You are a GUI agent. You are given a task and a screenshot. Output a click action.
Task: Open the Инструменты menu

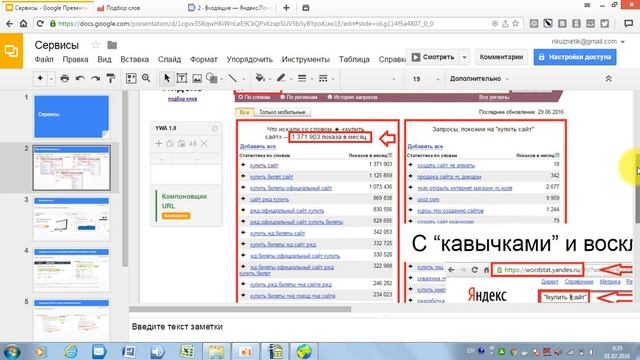tap(306, 60)
